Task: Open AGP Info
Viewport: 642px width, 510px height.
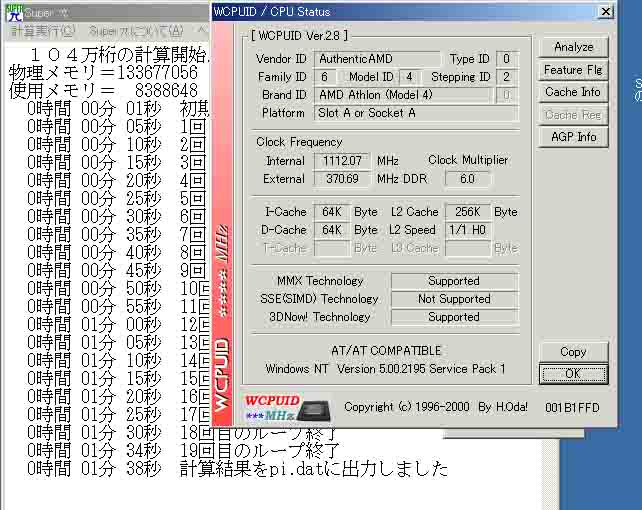Action: [573, 137]
